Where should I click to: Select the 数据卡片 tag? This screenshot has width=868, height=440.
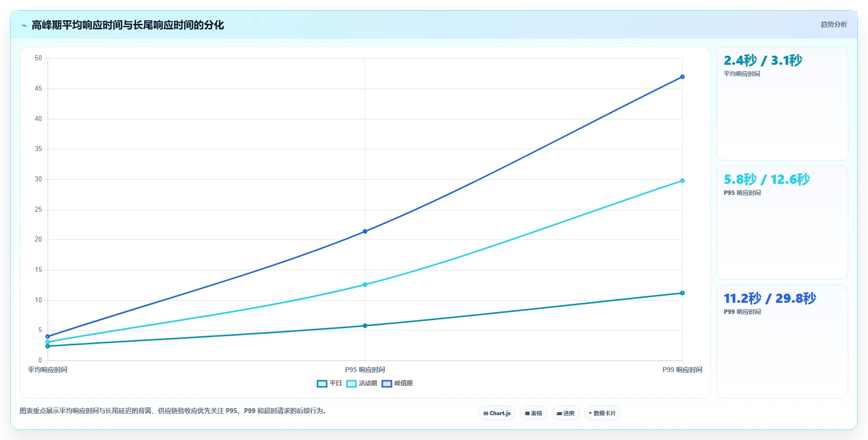click(x=602, y=413)
